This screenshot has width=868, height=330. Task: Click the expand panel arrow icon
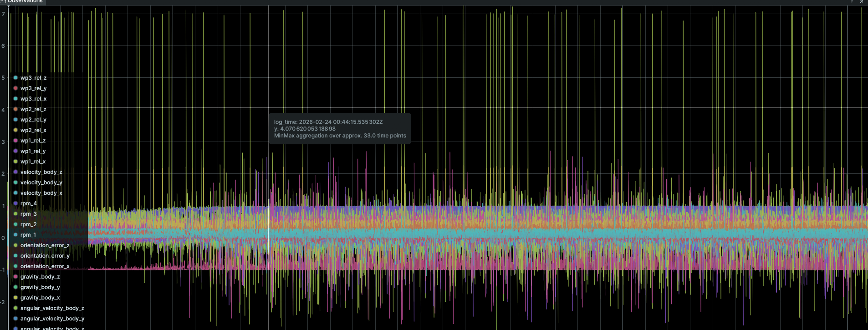861,2
